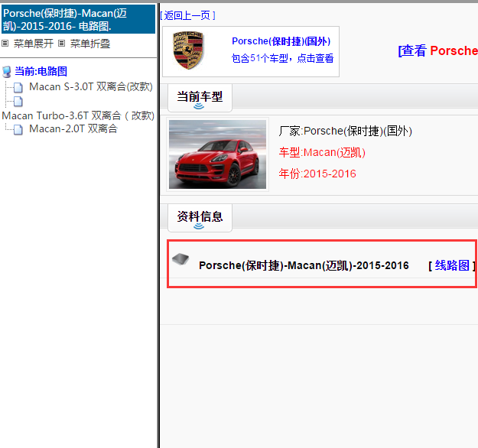Click page icon next to Macan-2.0T 双离合
Image resolution: width=478 pixels, height=448 pixels.
click(18, 129)
